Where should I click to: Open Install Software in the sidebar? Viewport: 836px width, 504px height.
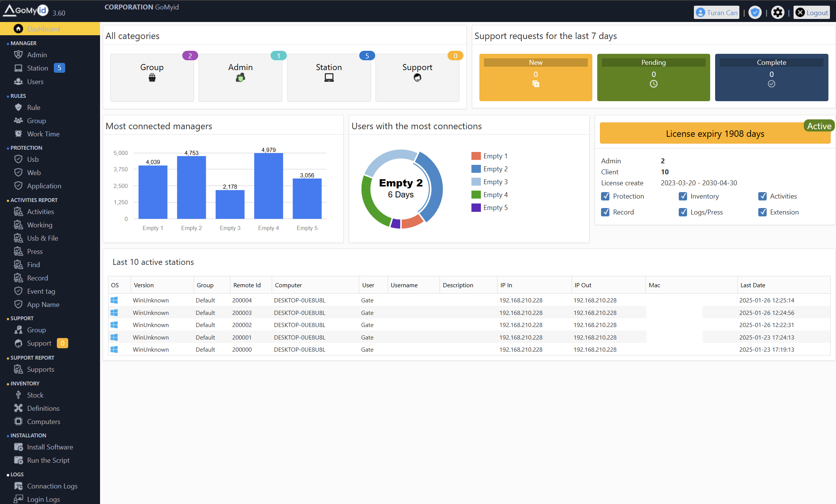coord(50,447)
